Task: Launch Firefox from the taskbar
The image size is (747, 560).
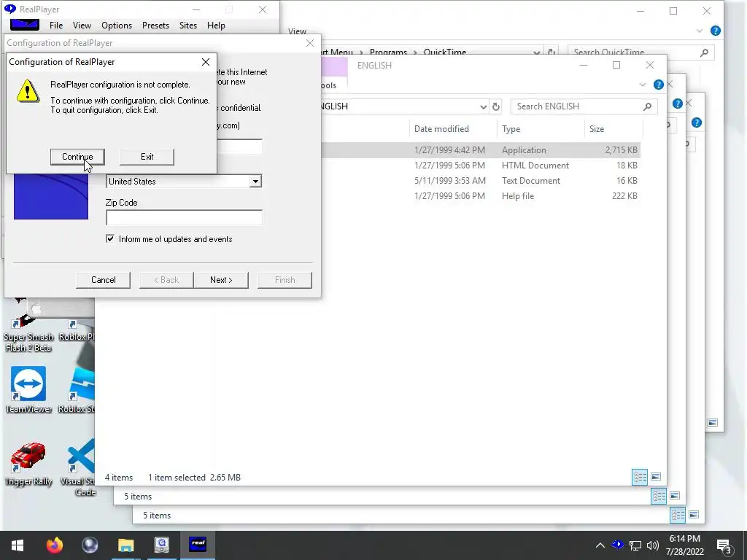Action: pos(55,545)
